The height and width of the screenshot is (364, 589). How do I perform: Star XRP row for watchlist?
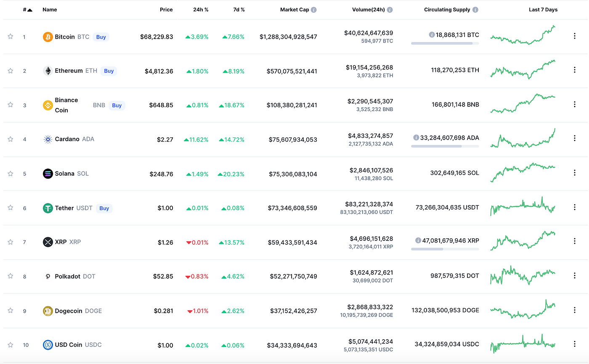11,242
